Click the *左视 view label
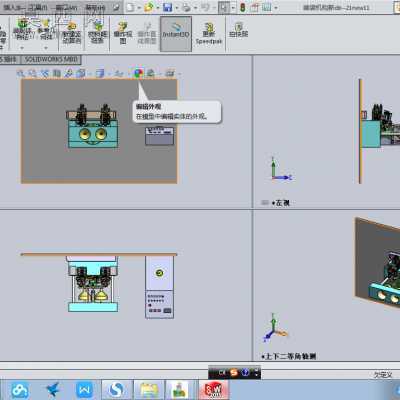 click(281, 203)
